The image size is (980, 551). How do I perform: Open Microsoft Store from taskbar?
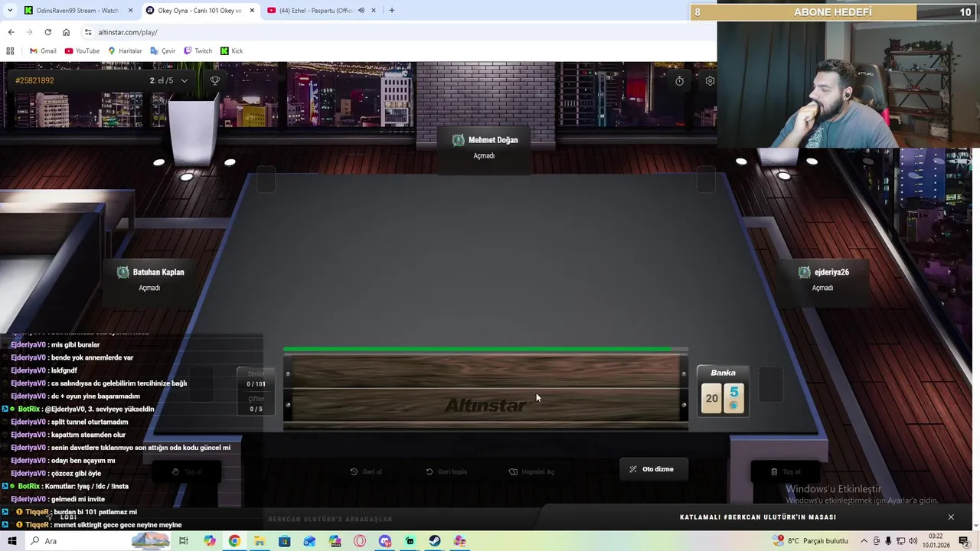(x=285, y=541)
